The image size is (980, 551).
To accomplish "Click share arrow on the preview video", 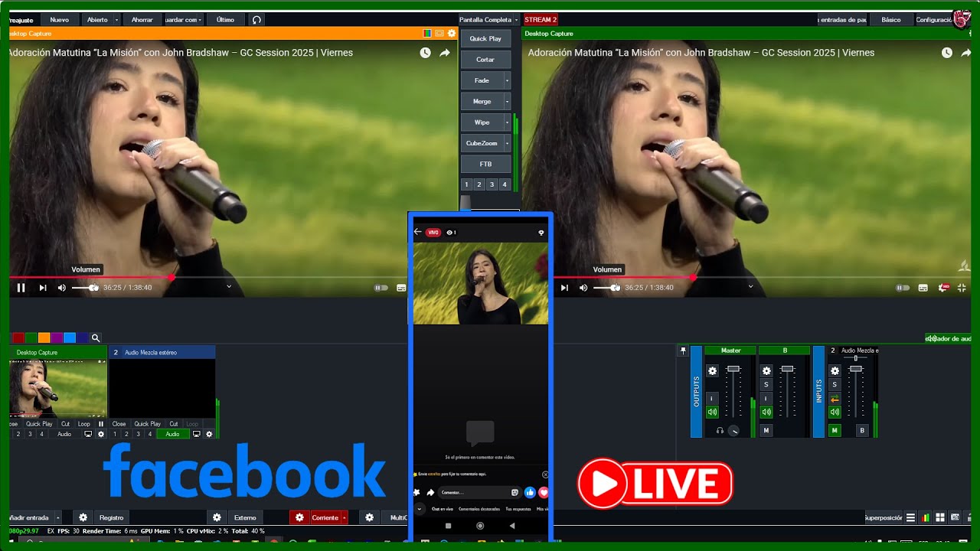I will click(445, 53).
